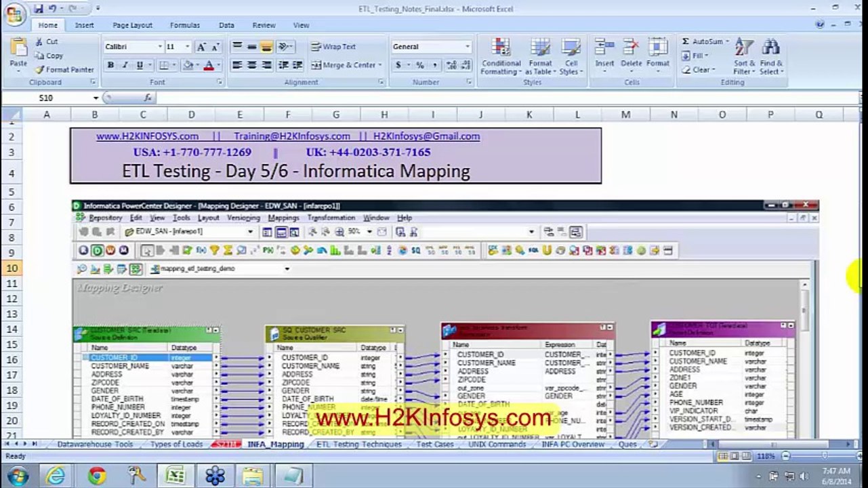Click the insert function fx icon

148,98
